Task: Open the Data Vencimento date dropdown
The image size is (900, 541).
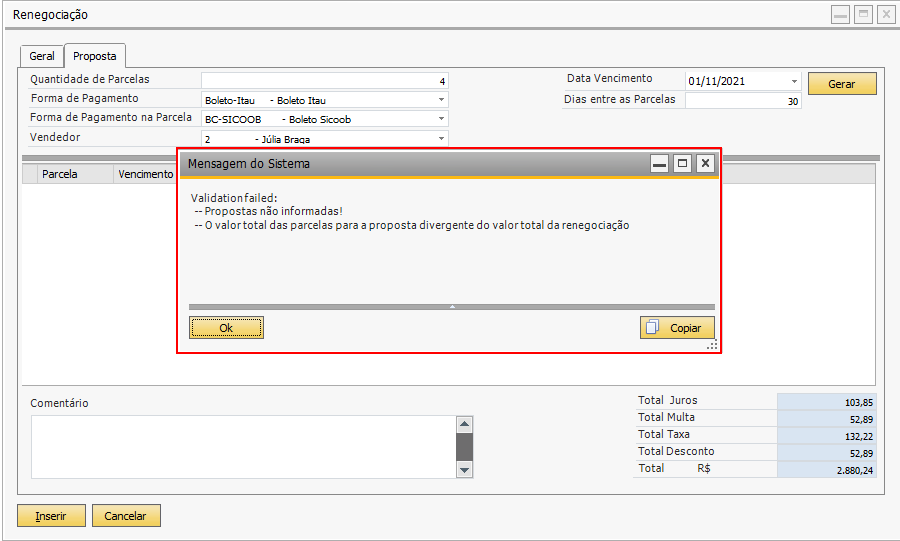Action: point(794,81)
